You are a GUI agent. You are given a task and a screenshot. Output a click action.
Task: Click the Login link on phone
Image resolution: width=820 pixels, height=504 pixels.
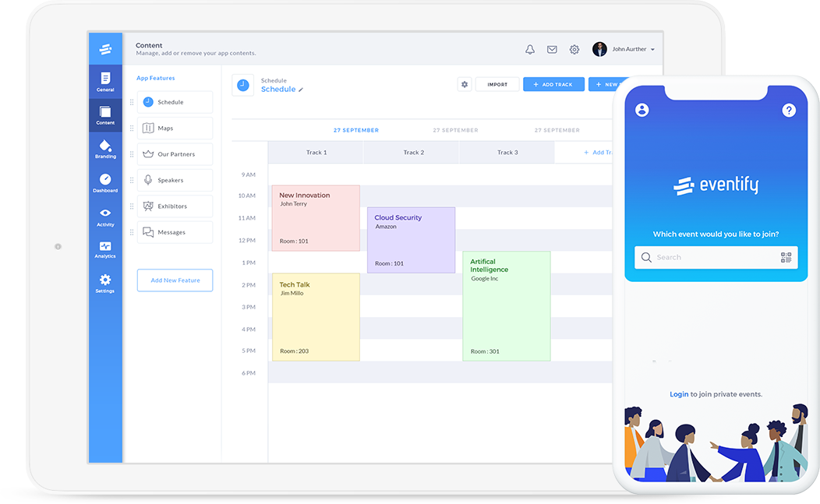coord(678,394)
